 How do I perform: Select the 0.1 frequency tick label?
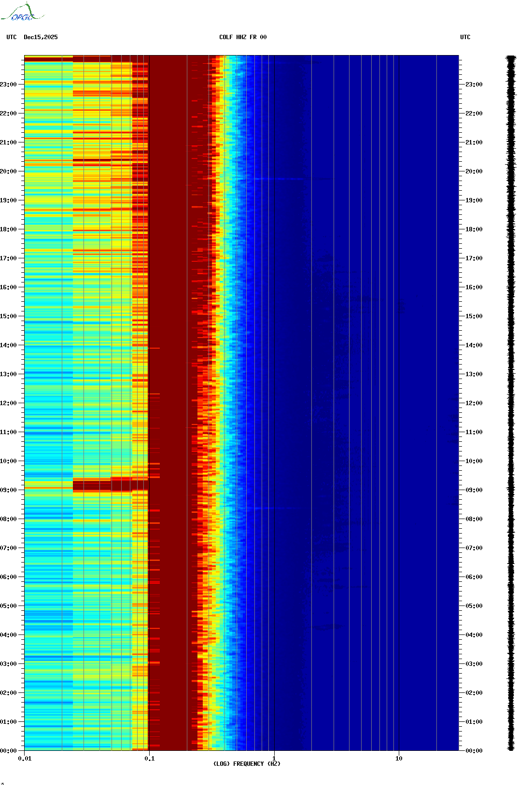(x=149, y=759)
